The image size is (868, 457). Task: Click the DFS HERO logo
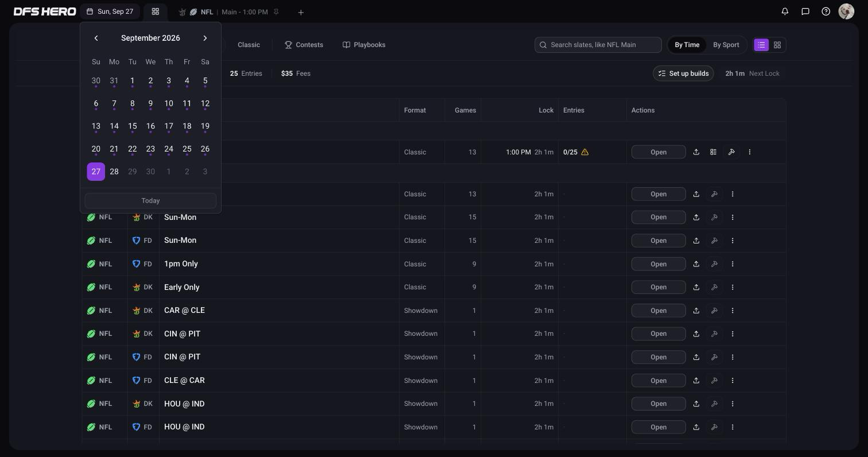click(45, 11)
